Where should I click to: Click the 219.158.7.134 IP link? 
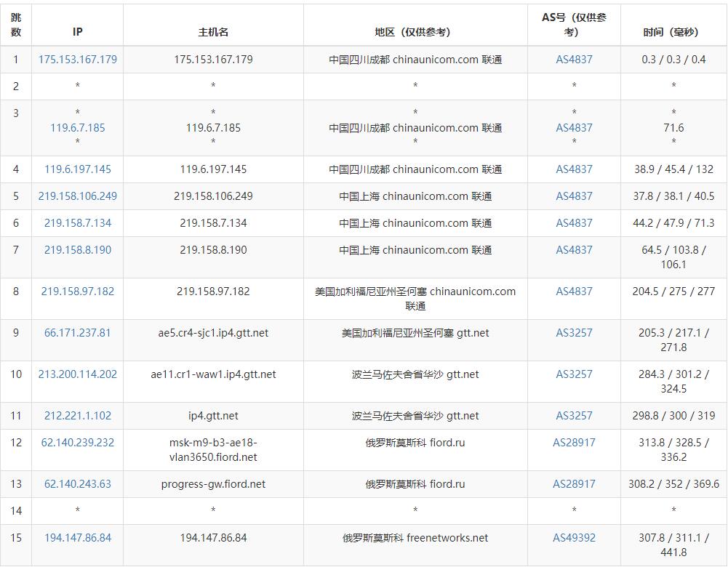tap(78, 222)
